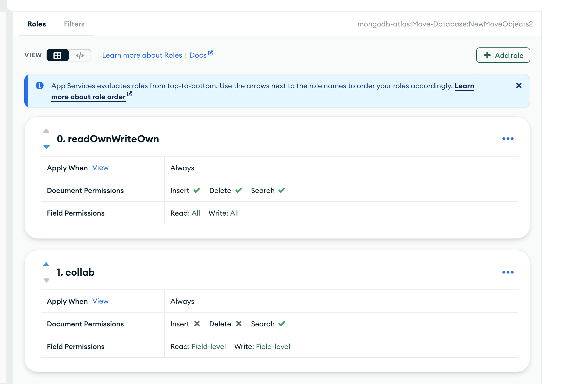
Task: Open Learn more about role order
Action: (88, 97)
